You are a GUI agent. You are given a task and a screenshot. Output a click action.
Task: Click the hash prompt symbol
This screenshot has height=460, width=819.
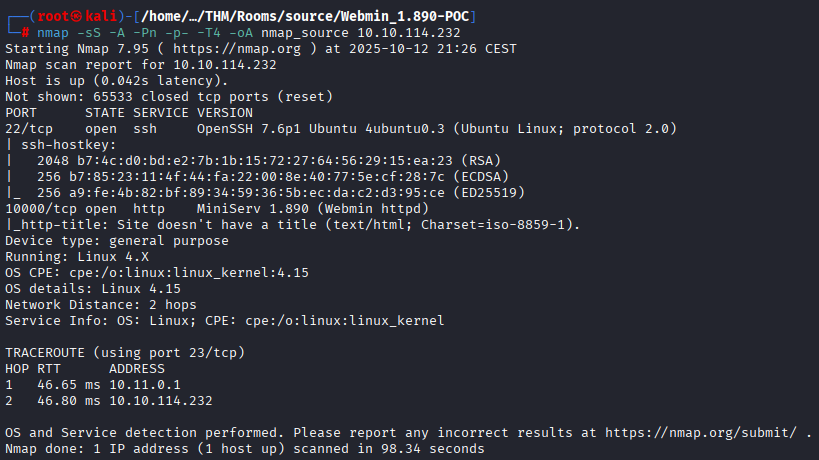pos(24,33)
